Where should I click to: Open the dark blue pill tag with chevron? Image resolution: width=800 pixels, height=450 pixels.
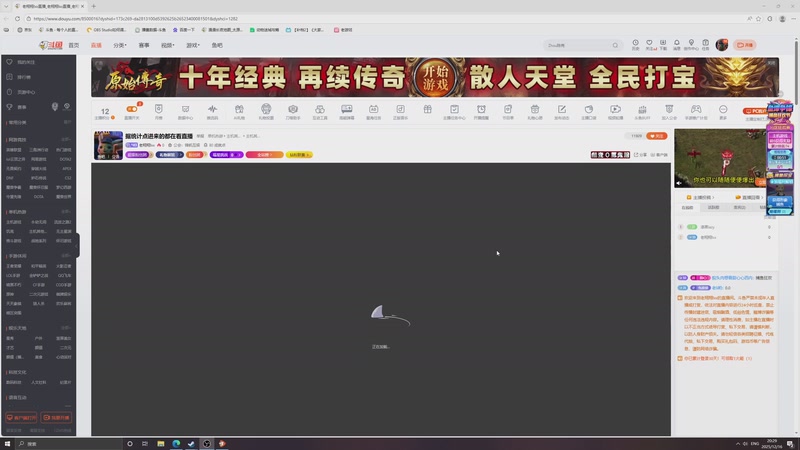[169, 155]
